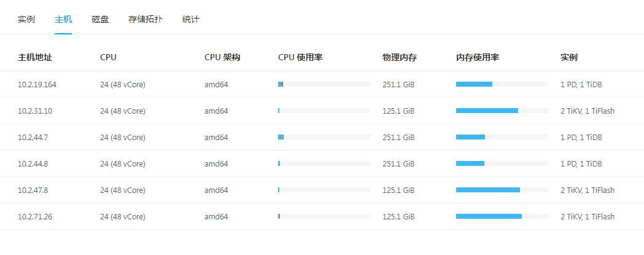Viewport: 644px width, 255px height.
Task: Click the CPU usage bar for 10.2.44.7
Action: coord(324,137)
